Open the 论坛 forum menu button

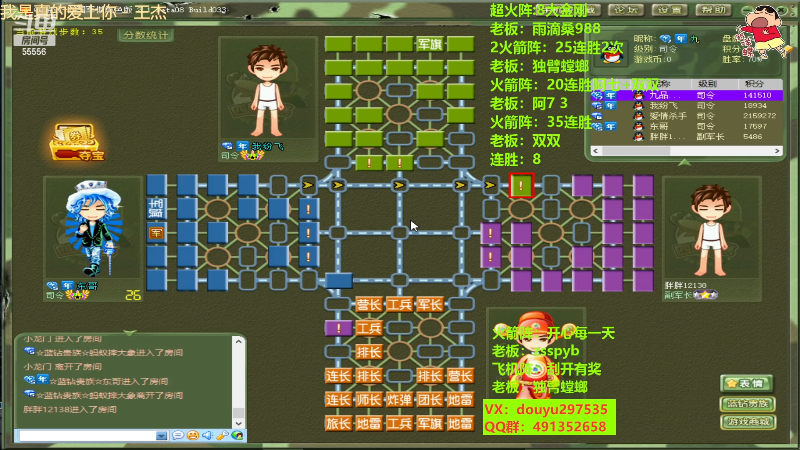tap(625, 10)
